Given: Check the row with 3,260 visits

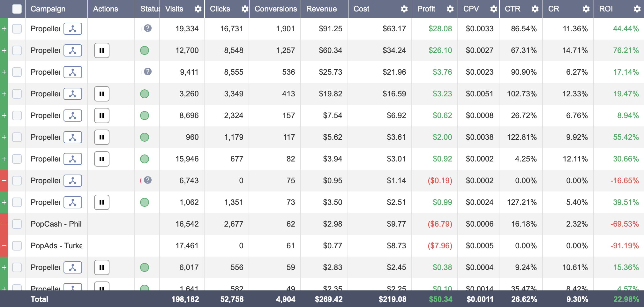Looking at the screenshot, I should (x=17, y=94).
